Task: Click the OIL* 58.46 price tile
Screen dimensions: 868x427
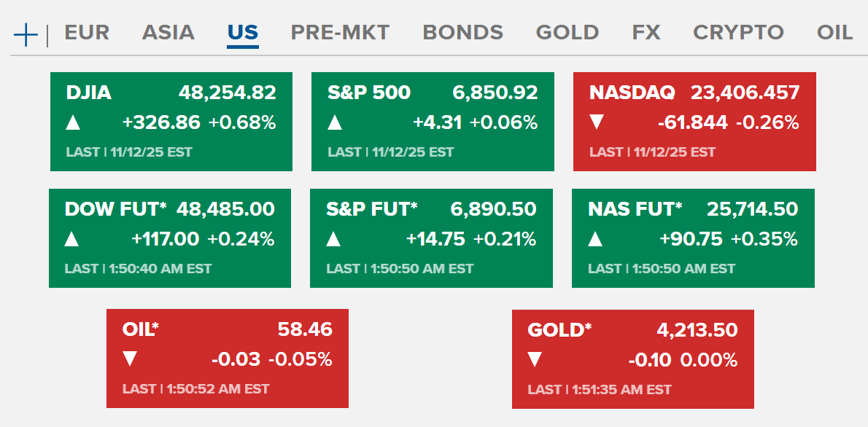Action: (227, 359)
